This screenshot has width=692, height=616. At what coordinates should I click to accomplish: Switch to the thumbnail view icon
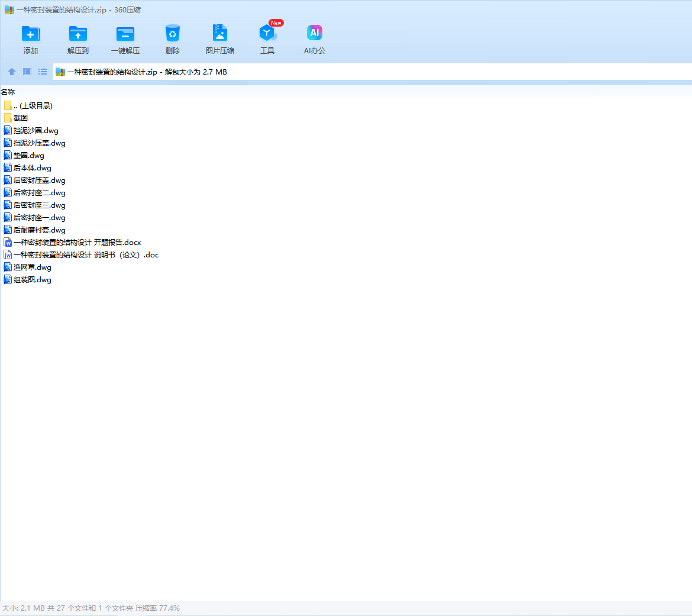pos(27,72)
